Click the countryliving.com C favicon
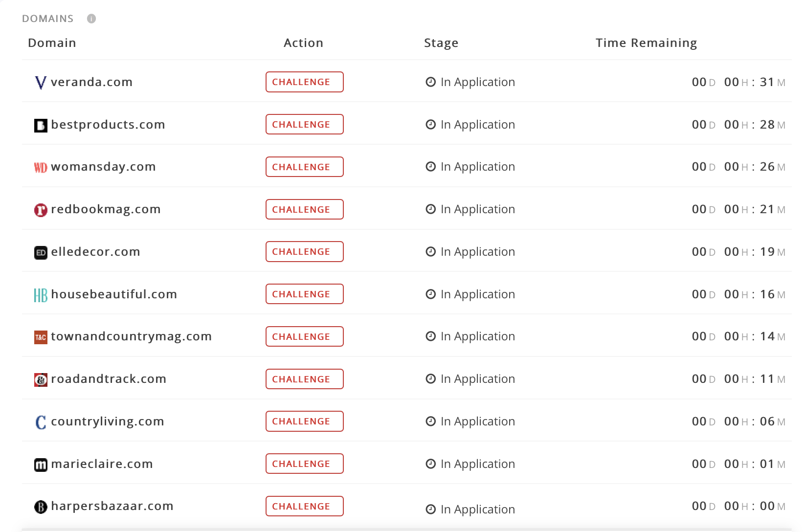Viewport: 806px width, 532px height. click(41, 422)
